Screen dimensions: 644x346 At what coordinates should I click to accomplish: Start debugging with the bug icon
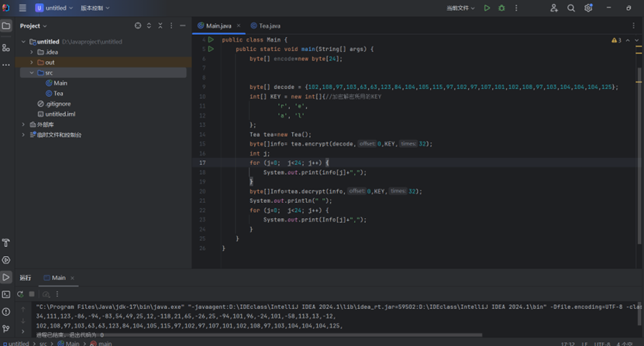501,8
